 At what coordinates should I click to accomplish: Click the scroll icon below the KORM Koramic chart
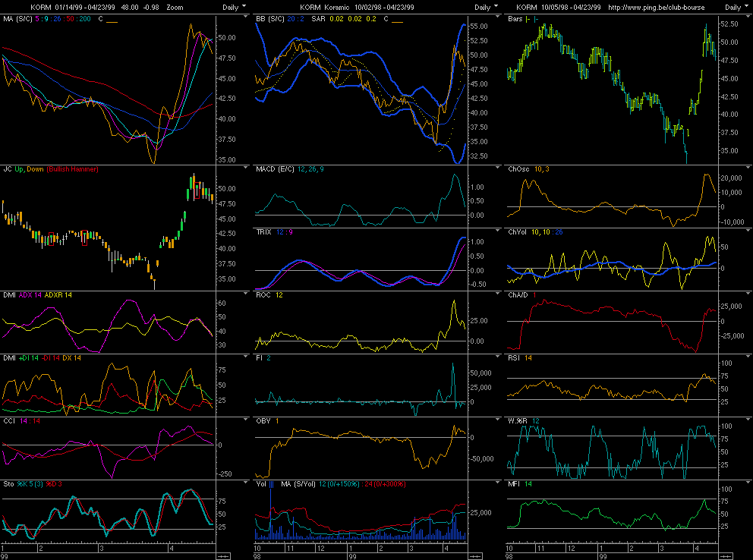(475, 556)
